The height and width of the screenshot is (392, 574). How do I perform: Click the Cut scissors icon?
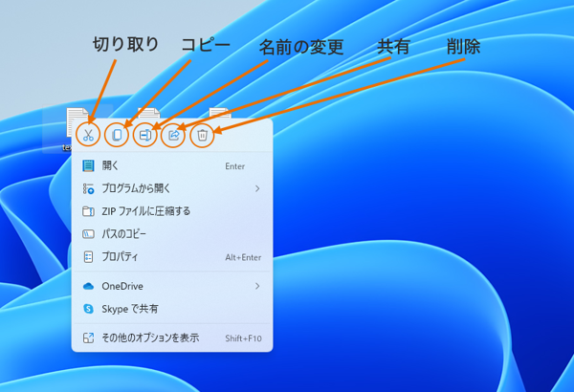click(x=88, y=135)
